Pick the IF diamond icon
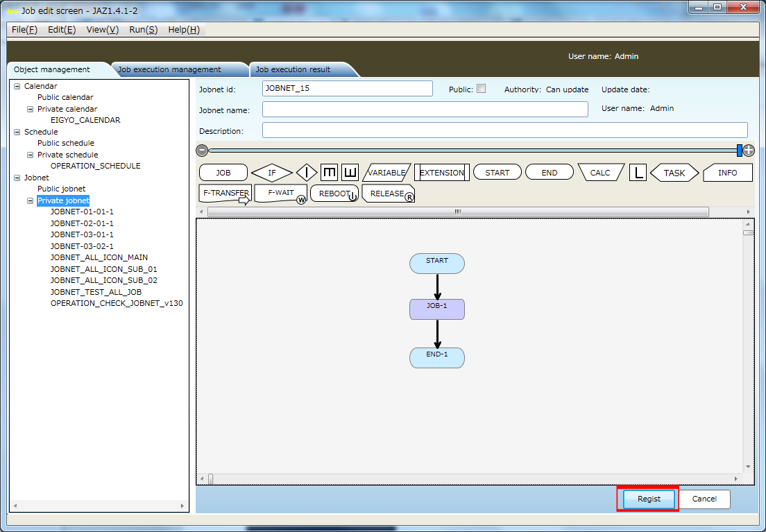 (x=271, y=173)
